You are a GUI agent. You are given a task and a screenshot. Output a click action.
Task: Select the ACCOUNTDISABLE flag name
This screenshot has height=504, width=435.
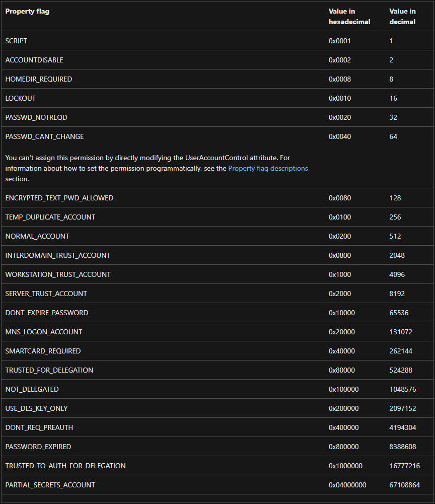[34, 60]
